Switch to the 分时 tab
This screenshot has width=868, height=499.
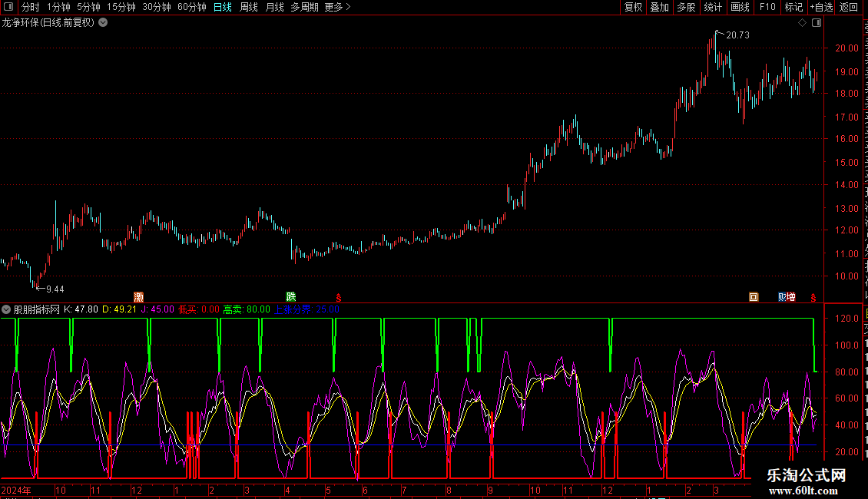[x=31, y=7]
